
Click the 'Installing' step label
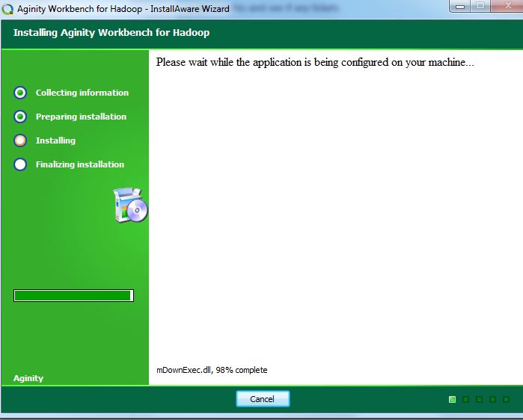pyautogui.click(x=55, y=140)
